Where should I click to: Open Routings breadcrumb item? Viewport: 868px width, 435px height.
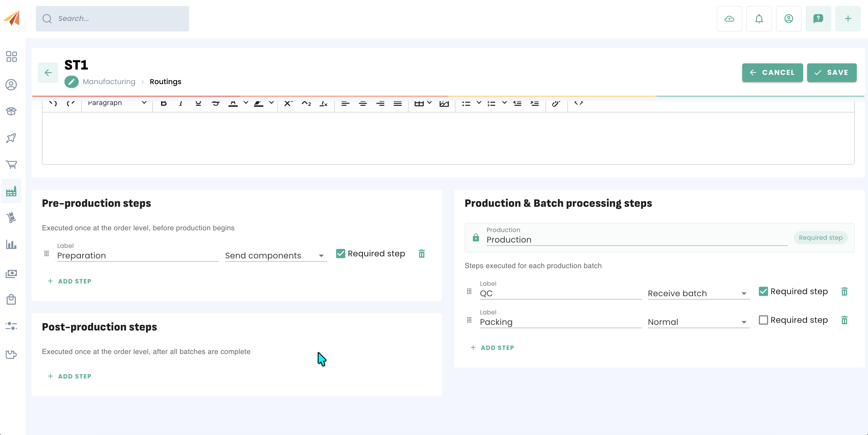[165, 82]
